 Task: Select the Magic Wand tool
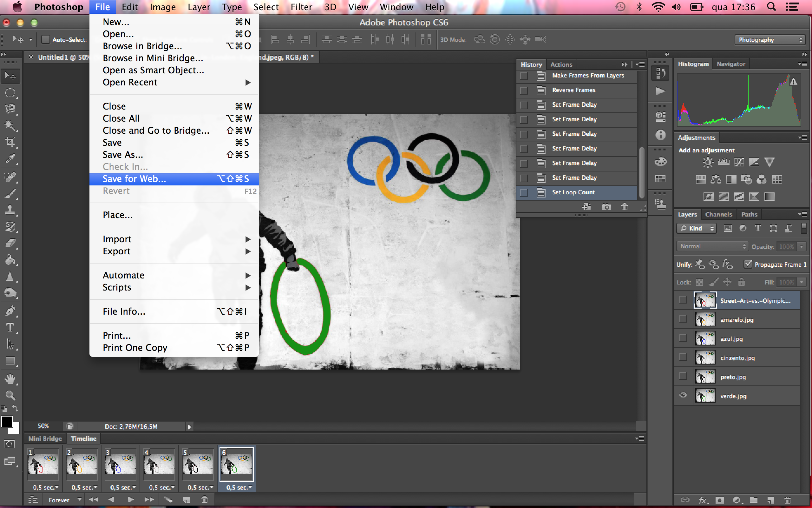pos(10,126)
